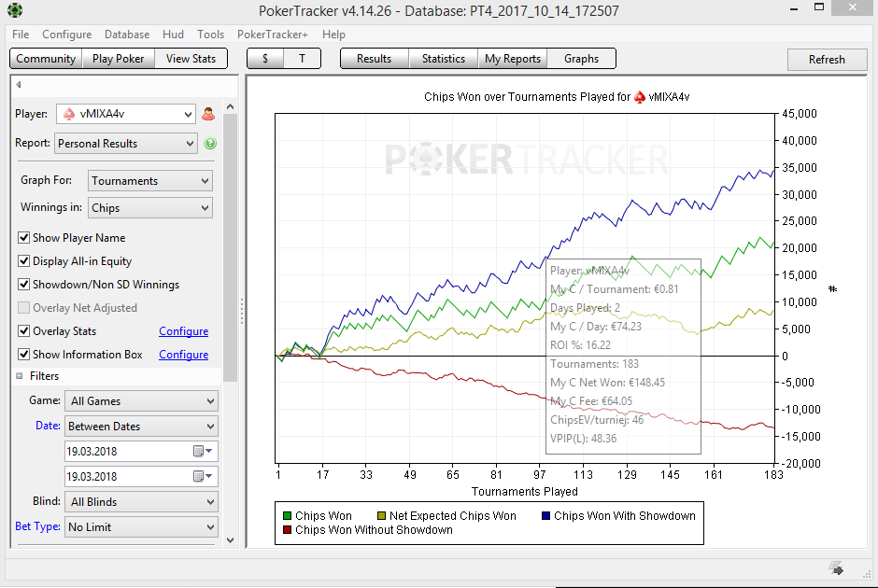The width and height of the screenshot is (878, 588).
Task: Open the Help menu
Action: 333,35
